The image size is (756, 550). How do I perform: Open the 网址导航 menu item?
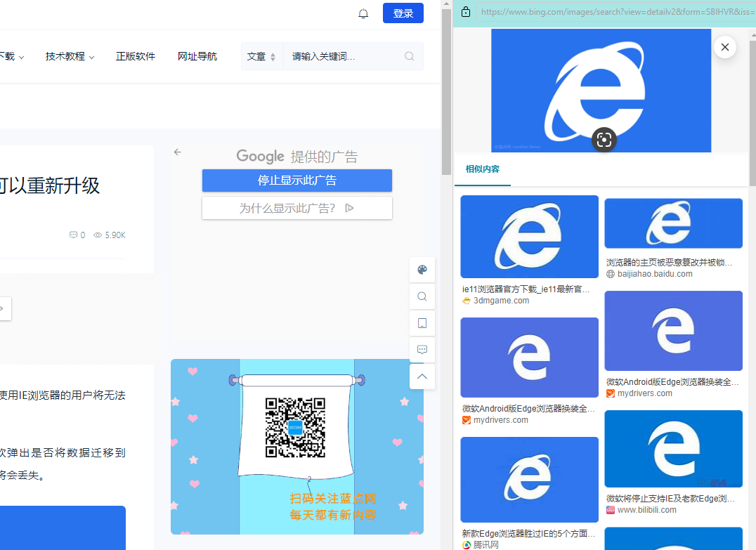[x=197, y=56]
